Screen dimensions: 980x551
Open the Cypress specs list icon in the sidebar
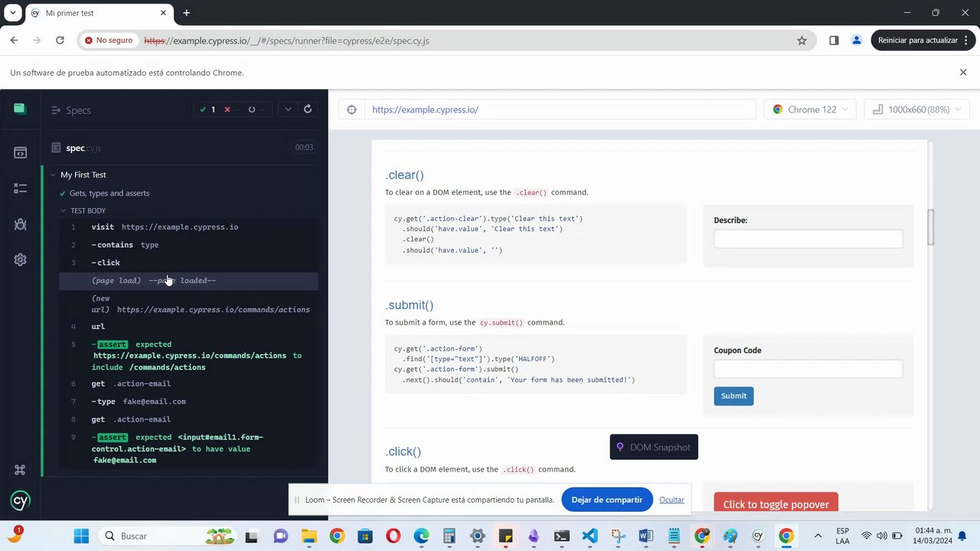[x=21, y=153]
